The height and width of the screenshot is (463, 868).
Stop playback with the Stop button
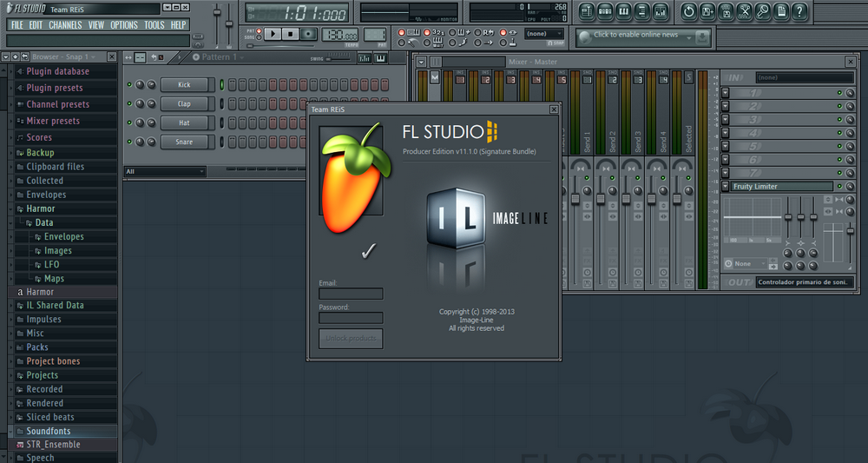(x=290, y=35)
